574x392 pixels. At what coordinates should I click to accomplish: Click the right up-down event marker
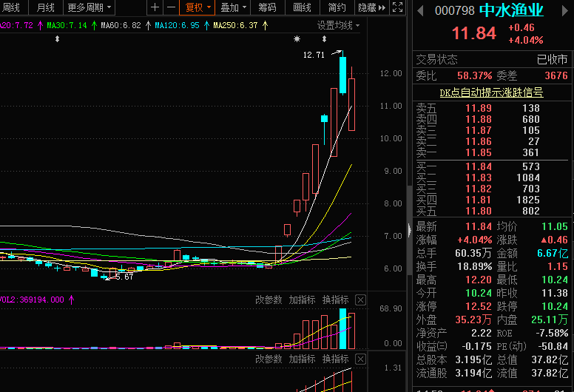click(324, 38)
